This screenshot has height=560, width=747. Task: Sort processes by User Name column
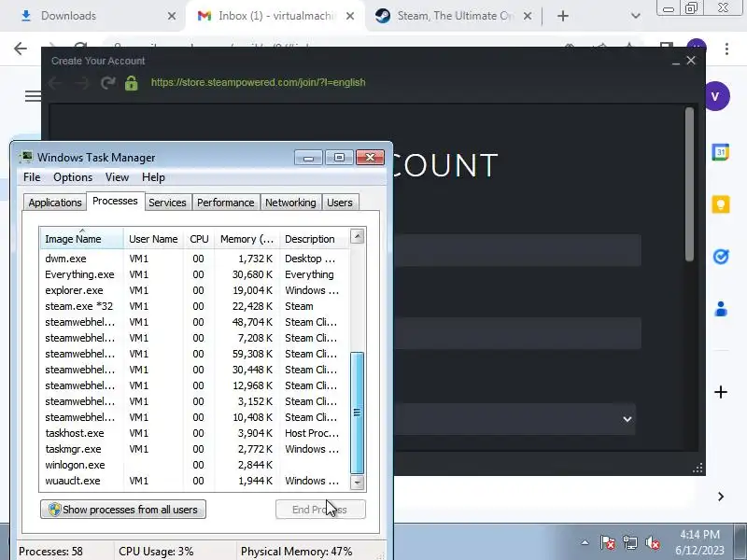point(153,239)
